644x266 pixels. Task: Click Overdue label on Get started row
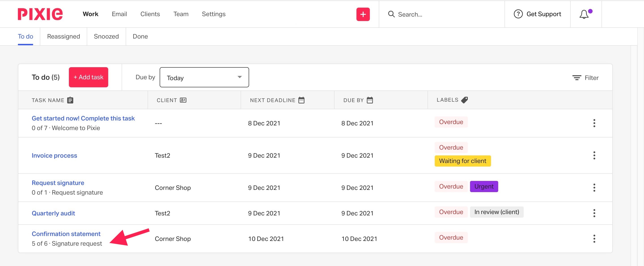click(451, 122)
